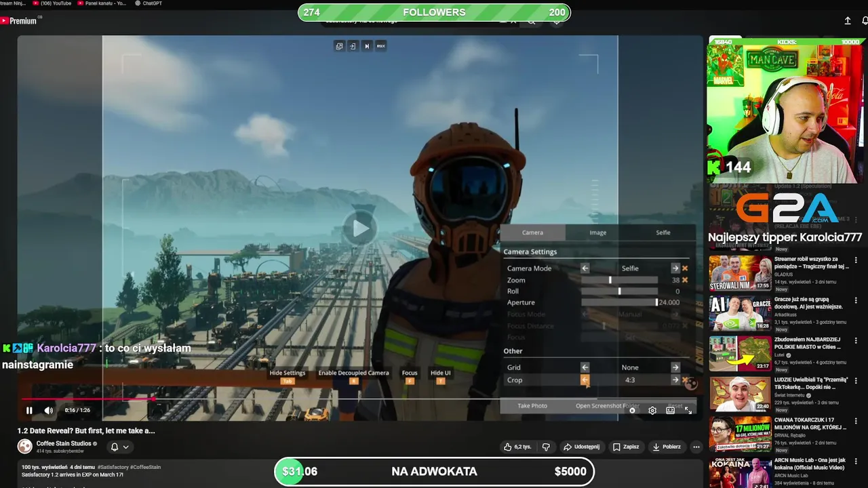Switch to the Selfie tab
868x488 pixels.
tap(663, 232)
